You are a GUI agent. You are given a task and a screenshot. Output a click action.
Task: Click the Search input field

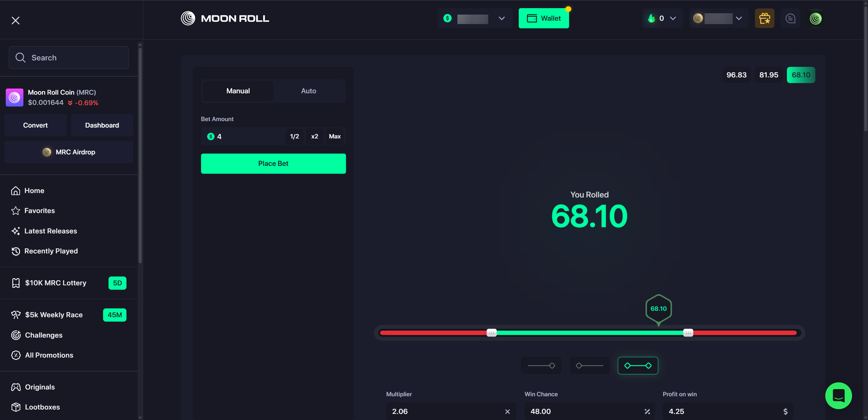click(69, 58)
